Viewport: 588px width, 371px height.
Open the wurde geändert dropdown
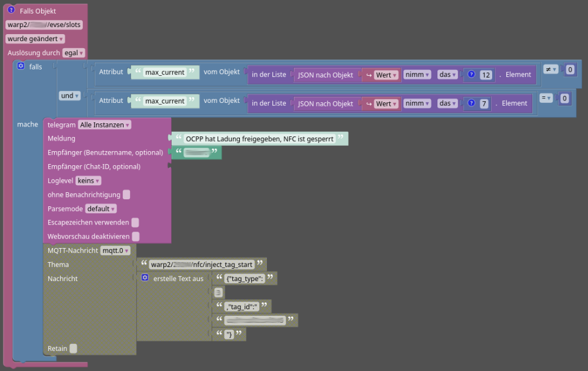[35, 39]
